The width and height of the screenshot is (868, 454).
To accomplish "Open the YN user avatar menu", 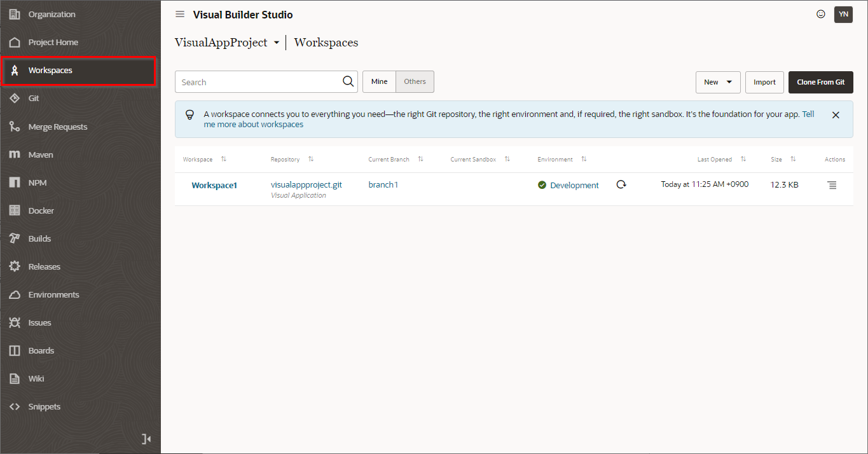I will (843, 14).
